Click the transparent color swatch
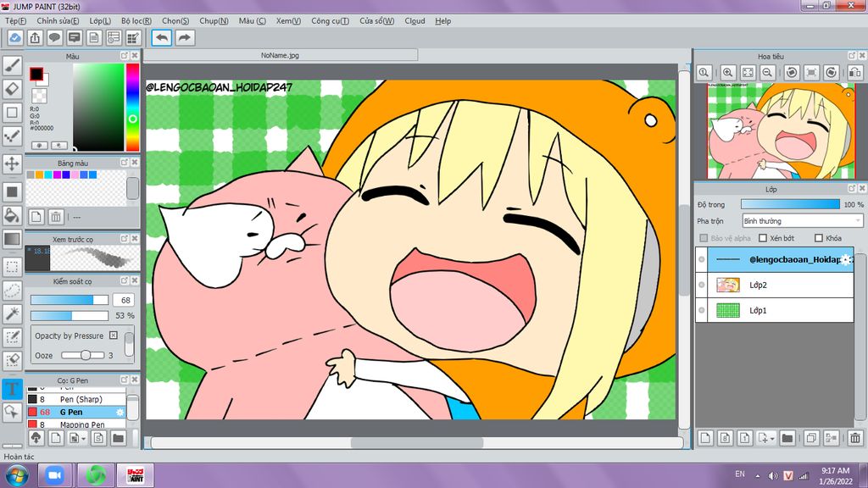This screenshot has width=868, height=488. point(39,97)
